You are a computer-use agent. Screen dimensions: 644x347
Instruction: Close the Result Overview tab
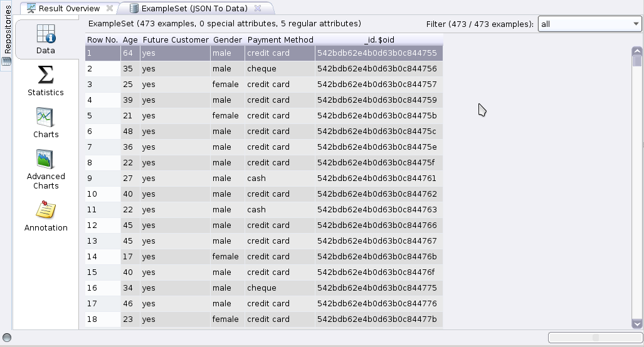click(110, 8)
